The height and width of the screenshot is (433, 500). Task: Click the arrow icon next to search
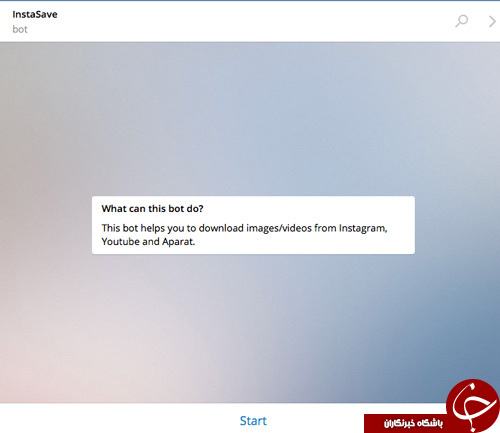click(x=492, y=21)
